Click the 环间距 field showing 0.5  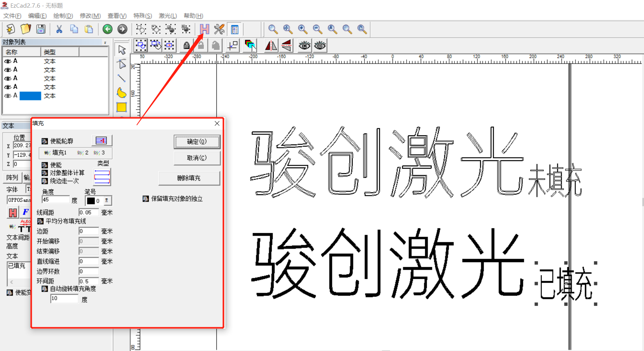point(88,281)
